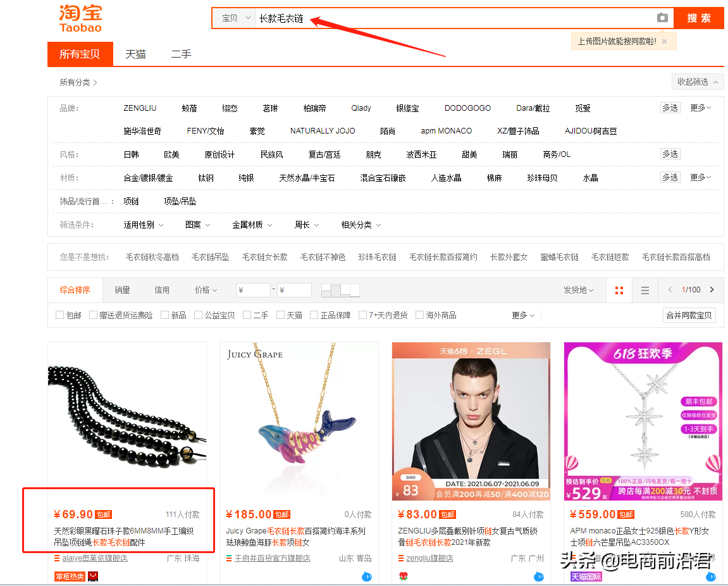Click the minimum price input field
Image resolution: width=728 pixels, height=586 pixels.
coord(253,290)
